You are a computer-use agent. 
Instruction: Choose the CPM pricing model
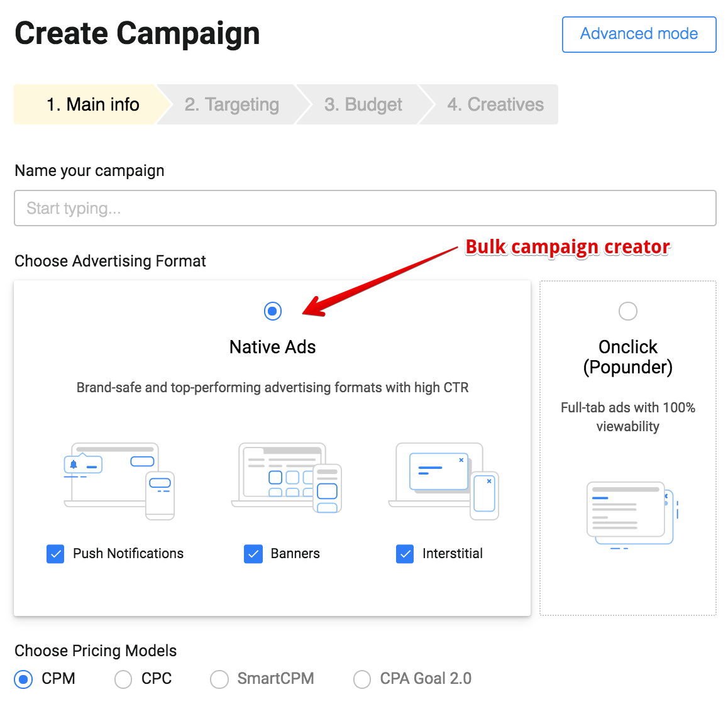point(24,679)
